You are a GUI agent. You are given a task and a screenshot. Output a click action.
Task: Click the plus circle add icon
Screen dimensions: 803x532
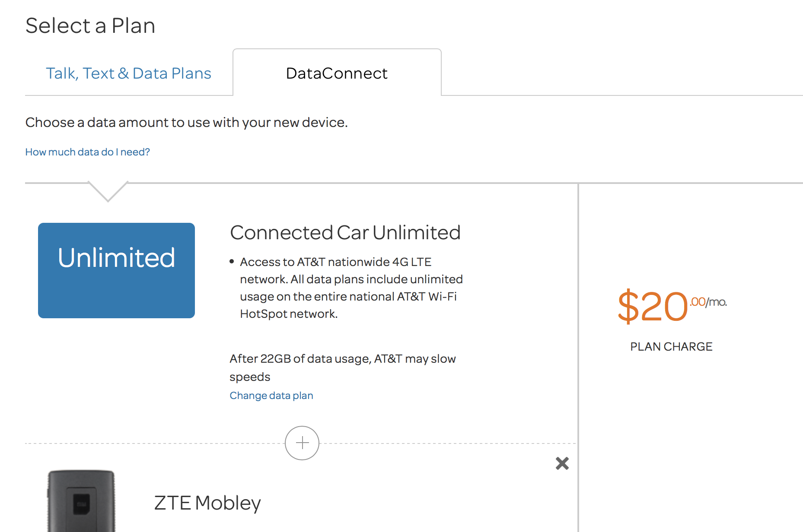tap(302, 443)
